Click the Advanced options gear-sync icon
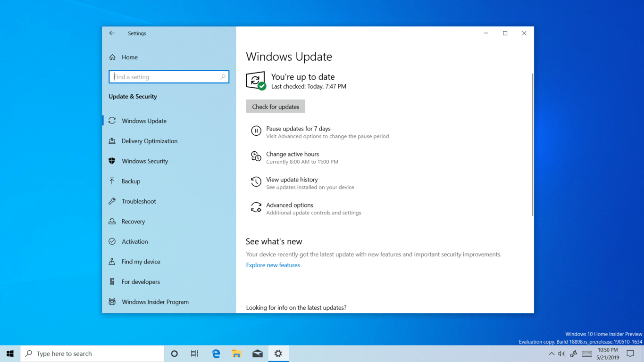644x362 pixels. coord(256,207)
